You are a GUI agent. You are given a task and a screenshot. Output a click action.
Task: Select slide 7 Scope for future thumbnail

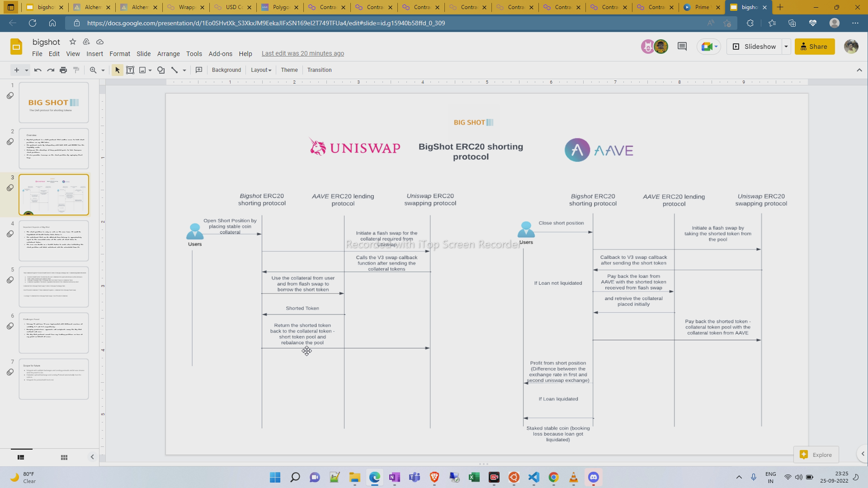[54, 379]
